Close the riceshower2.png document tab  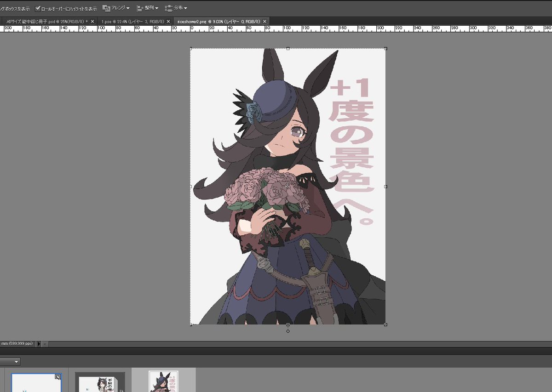click(x=265, y=21)
